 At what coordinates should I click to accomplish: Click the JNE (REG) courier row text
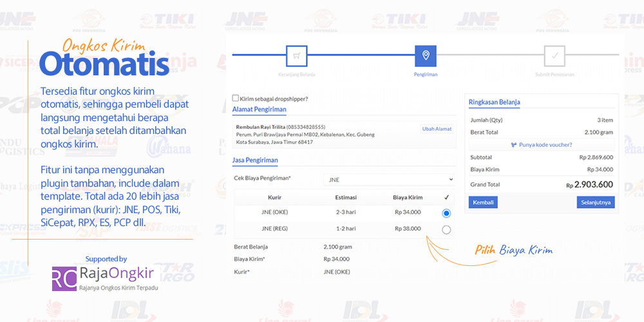274,229
